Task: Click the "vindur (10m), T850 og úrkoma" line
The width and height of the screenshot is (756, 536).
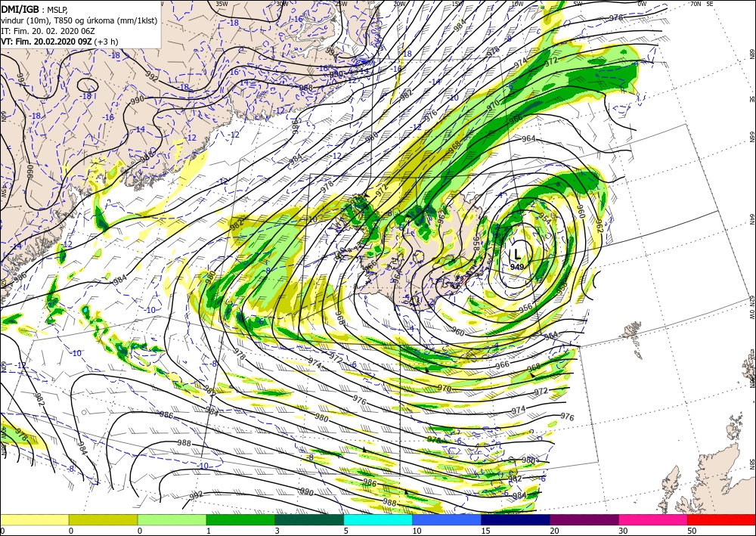Action: [79, 20]
